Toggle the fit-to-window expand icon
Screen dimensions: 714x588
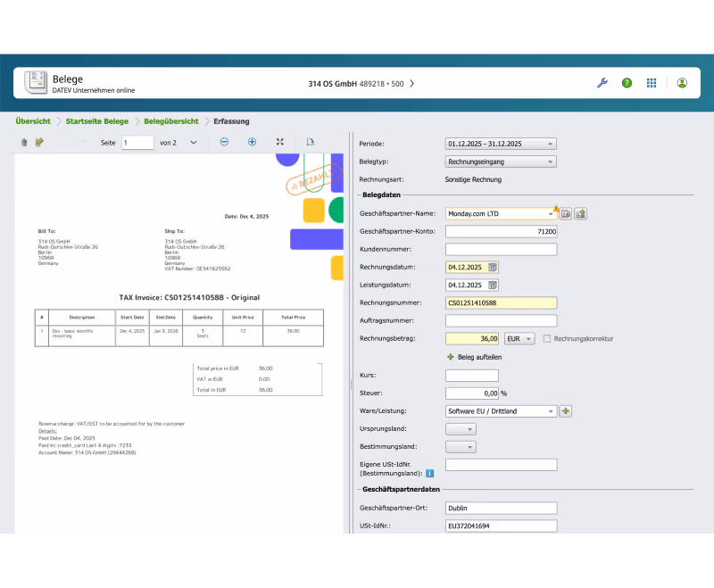pos(280,142)
